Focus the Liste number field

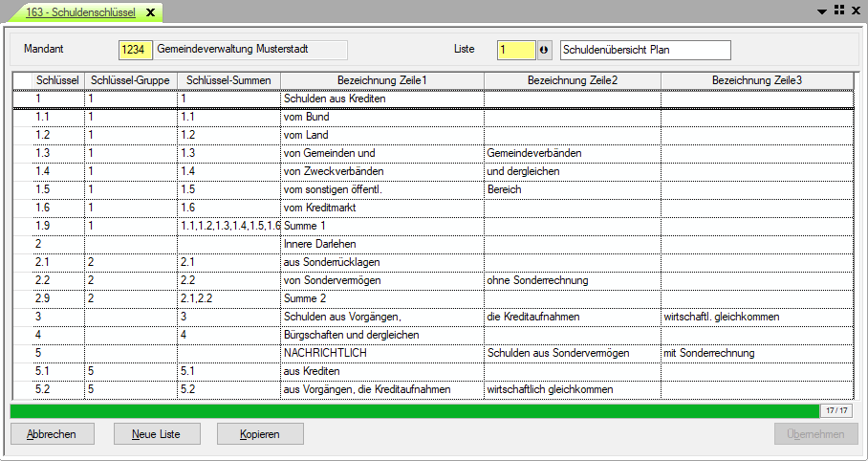click(x=516, y=50)
